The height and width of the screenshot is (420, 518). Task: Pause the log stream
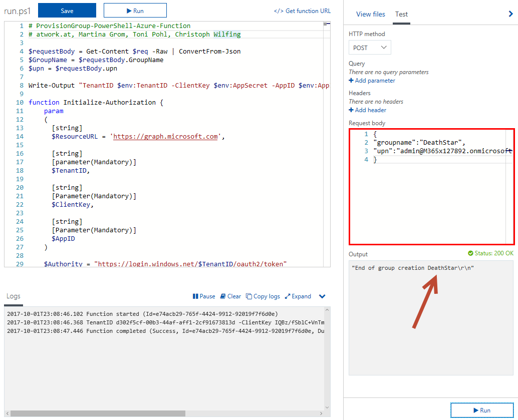click(x=204, y=296)
